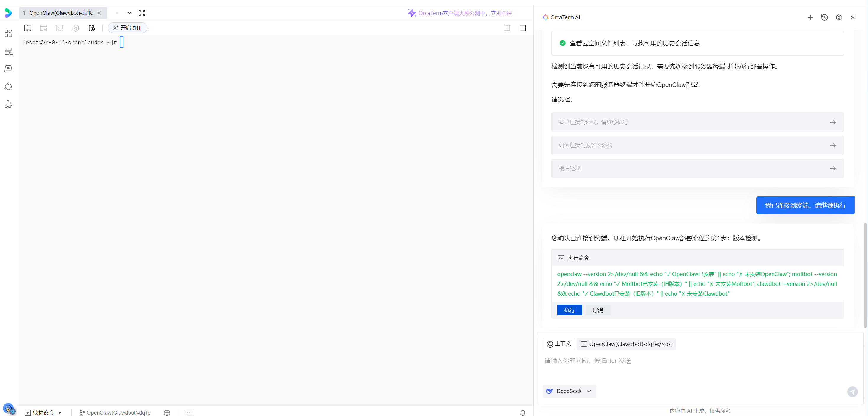Click the globe icon in status bar

tap(167, 413)
